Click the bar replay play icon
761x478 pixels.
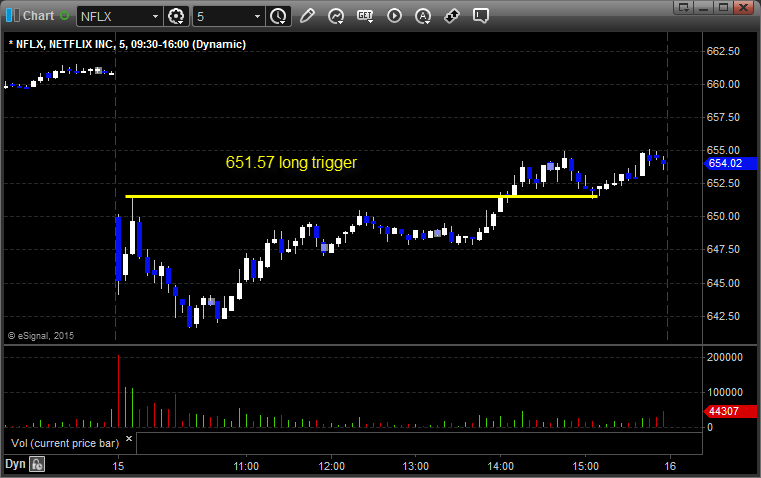pyautogui.click(x=394, y=16)
